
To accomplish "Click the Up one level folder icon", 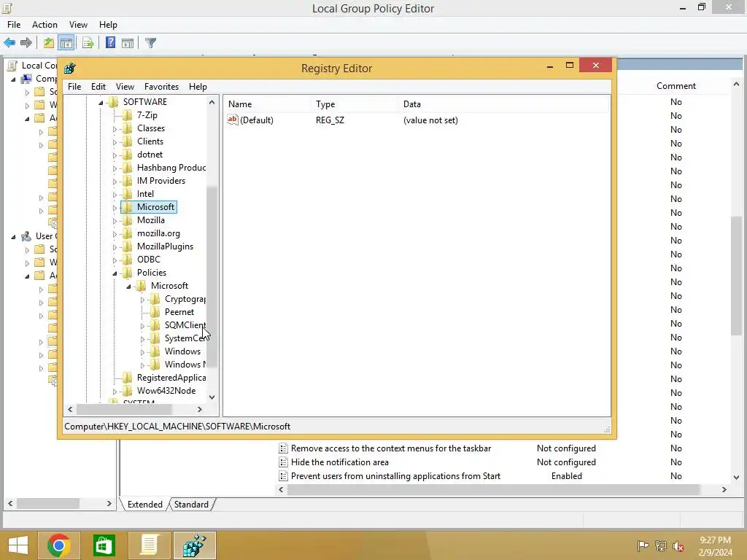I will pyautogui.click(x=49, y=43).
